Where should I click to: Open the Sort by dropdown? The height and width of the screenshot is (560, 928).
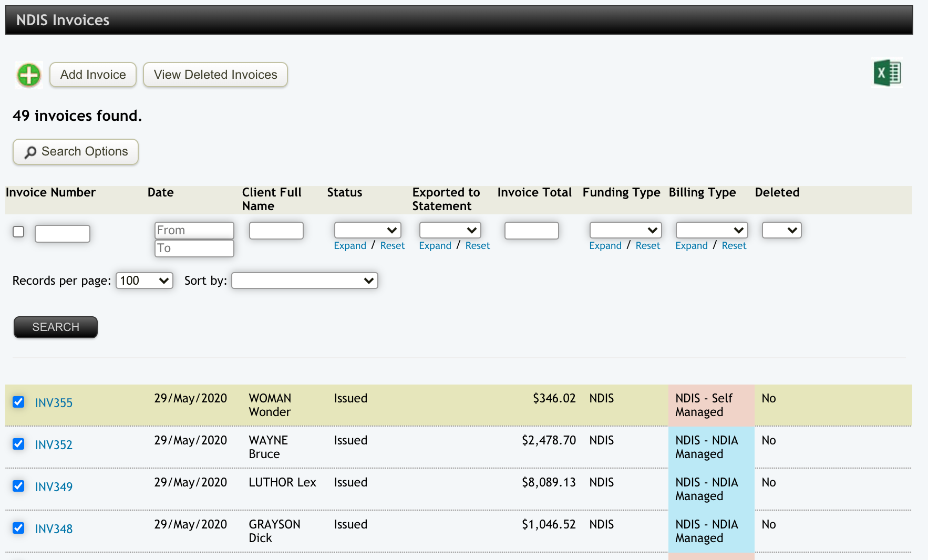(304, 281)
